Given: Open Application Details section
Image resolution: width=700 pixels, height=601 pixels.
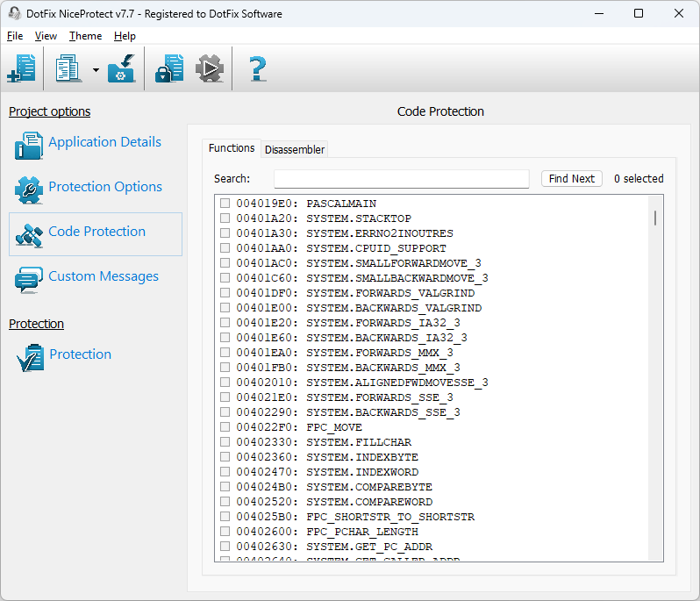Looking at the screenshot, I should point(104,142).
